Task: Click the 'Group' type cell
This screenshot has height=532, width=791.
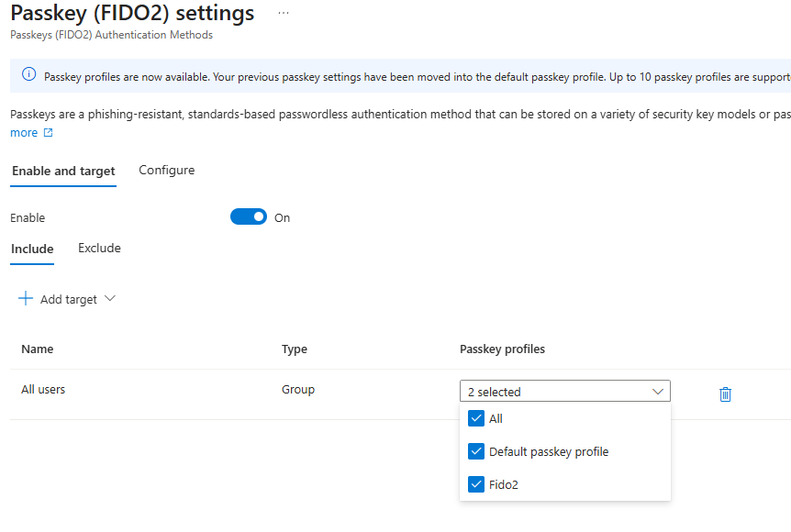Action: coord(298,390)
